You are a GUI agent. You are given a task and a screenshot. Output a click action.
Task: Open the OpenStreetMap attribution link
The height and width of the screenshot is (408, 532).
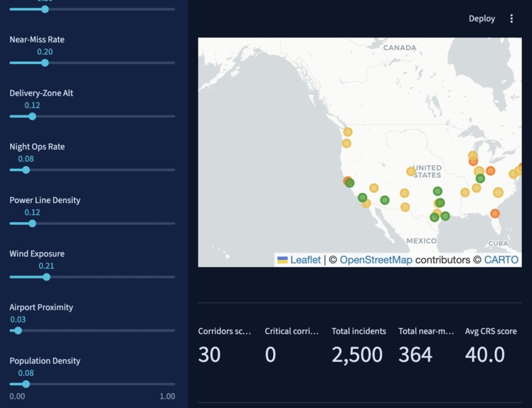(376, 260)
